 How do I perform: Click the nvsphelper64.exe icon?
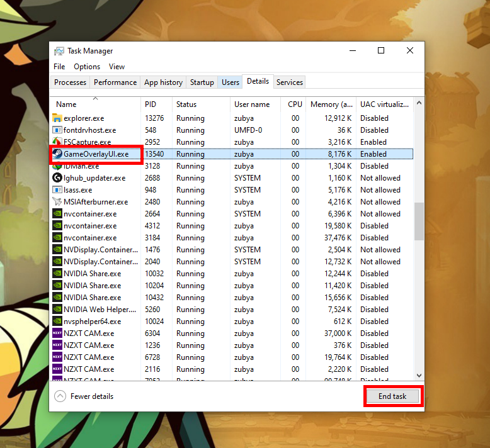tap(57, 322)
